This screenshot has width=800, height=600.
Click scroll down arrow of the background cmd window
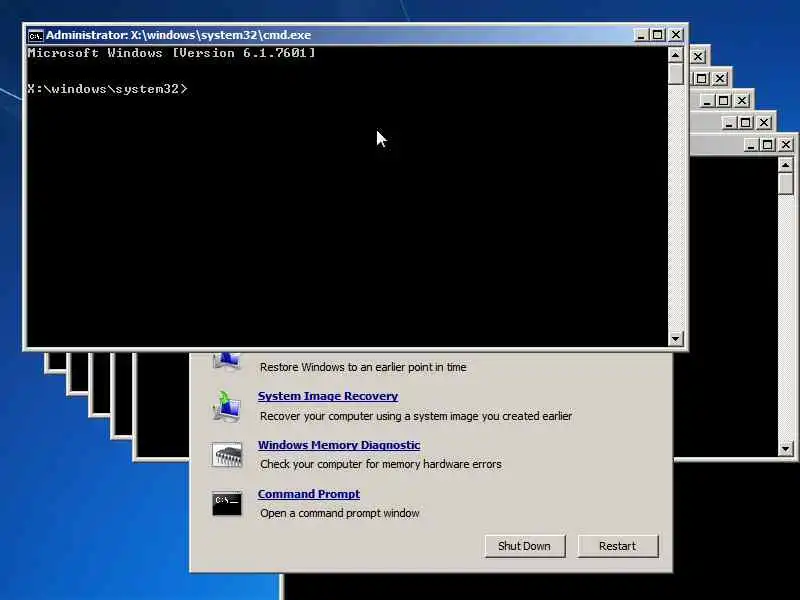[786, 449]
